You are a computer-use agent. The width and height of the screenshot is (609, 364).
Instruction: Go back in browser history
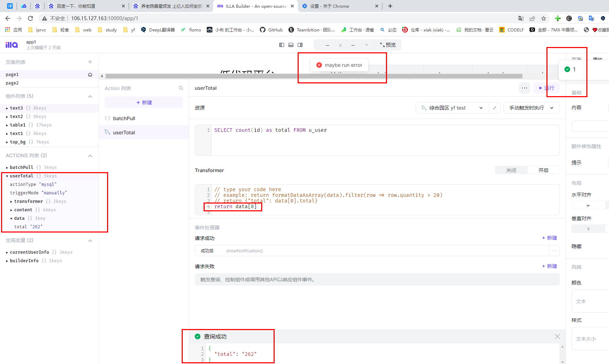[x=8, y=18]
